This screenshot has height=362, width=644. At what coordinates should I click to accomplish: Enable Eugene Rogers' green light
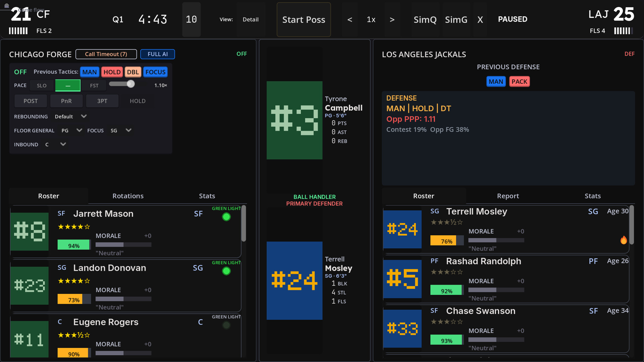tap(226, 325)
